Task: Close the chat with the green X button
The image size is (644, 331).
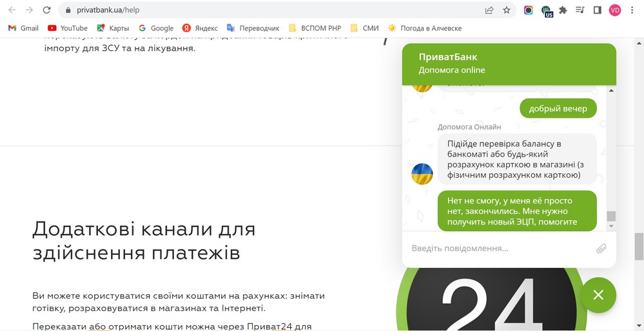Action: (x=598, y=295)
